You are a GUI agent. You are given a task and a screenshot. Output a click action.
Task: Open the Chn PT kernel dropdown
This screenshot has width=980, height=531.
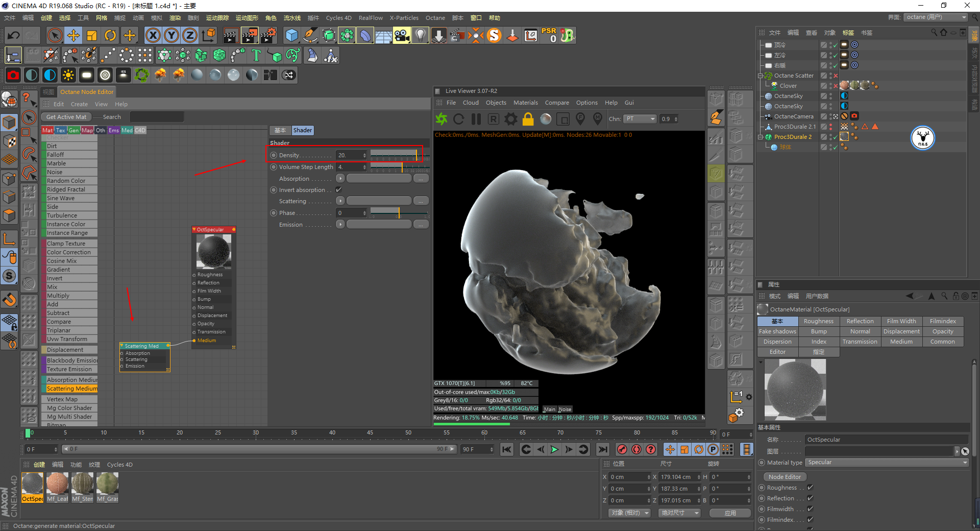(640, 119)
